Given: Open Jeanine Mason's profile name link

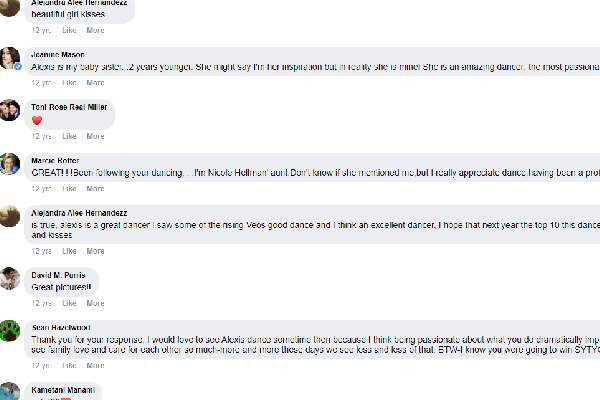Looking at the screenshot, I should [58, 54].
